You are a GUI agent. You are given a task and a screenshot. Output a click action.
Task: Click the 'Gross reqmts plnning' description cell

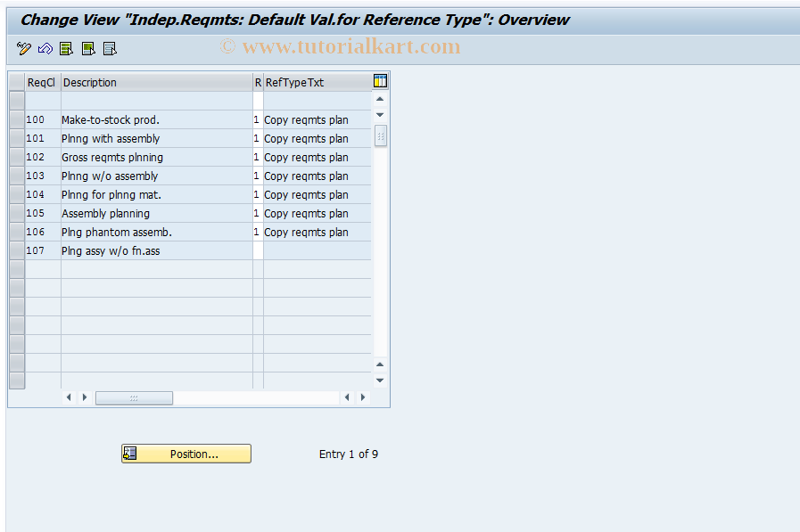click(x=157, y=157)
